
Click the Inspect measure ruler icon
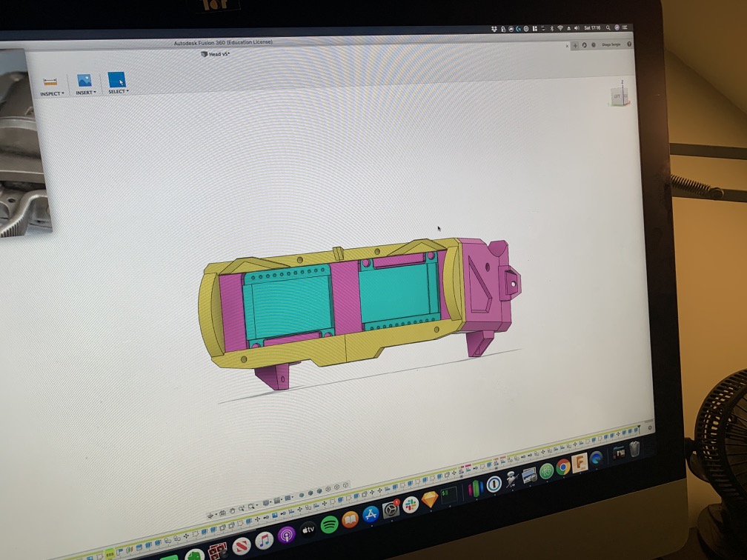point(50,82)
